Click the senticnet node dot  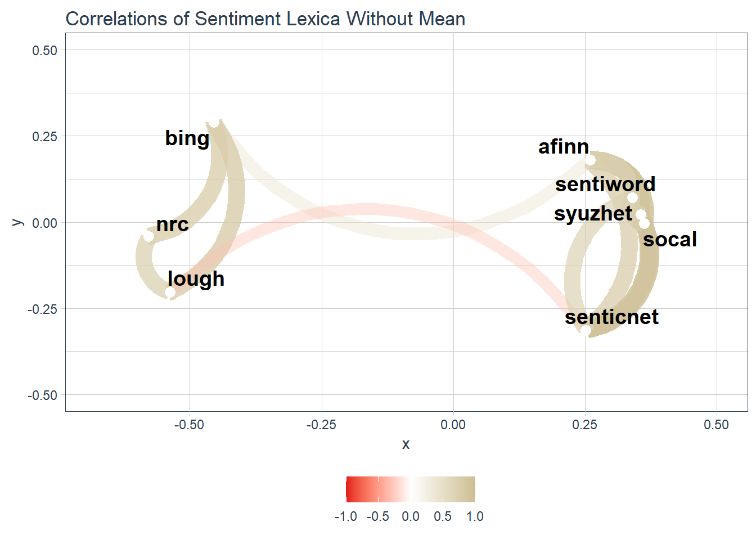[x=586, y=330]
